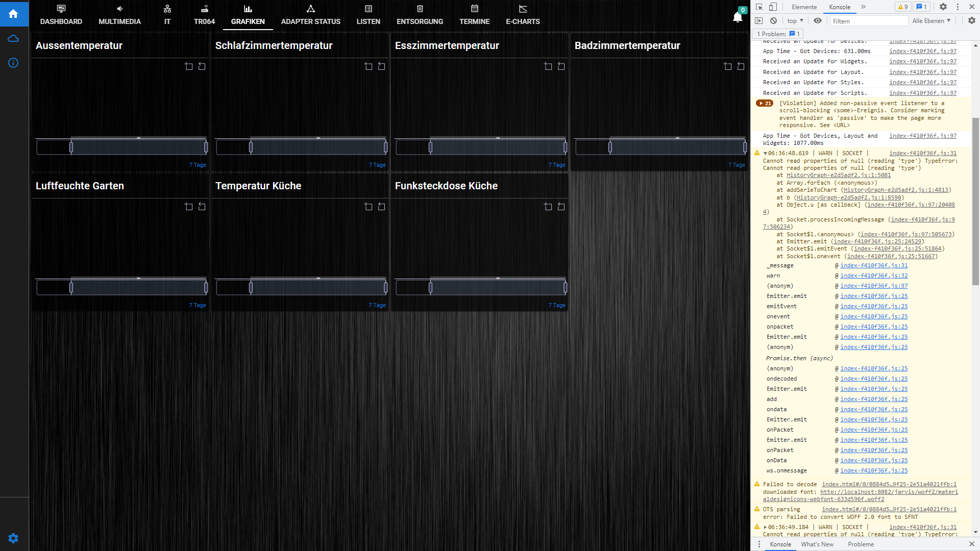Image resolution: width=980 pixels, height=551 pixels.
Task: Toggle the DevTools device toolbar icon
Action: click(773, 7)
